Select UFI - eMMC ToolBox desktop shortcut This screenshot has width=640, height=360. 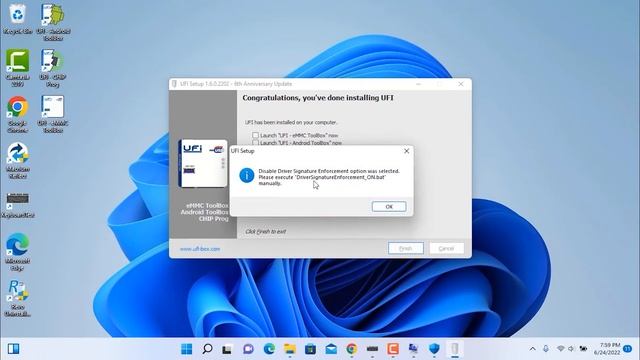click(x=53, y=114)
